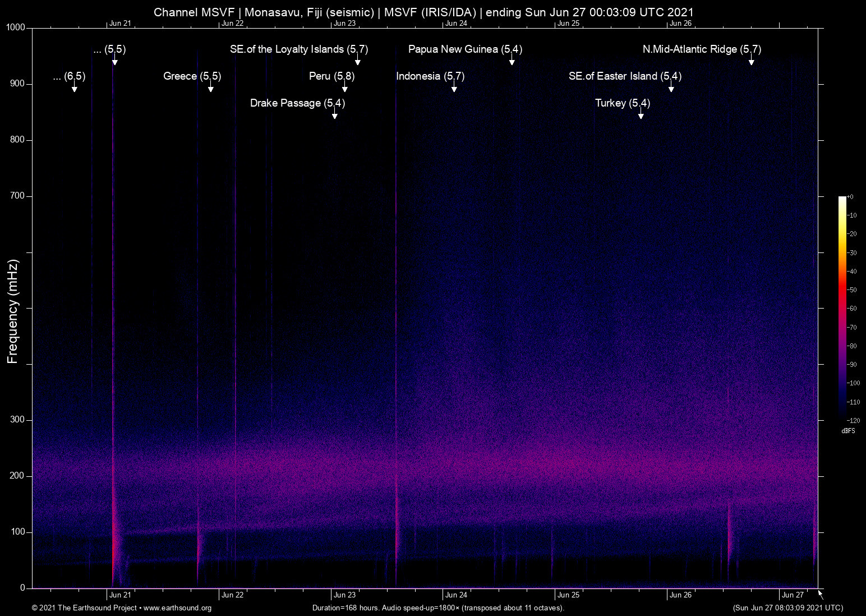Click the chart title starting with "Channel MSVF"
The image size is (866, 616).
(x=423, y=12)
